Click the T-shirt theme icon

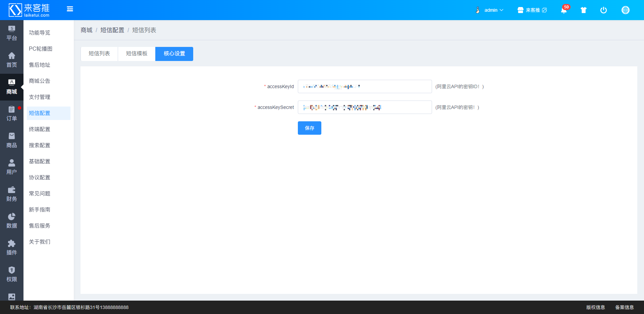[x=584, y=10]
